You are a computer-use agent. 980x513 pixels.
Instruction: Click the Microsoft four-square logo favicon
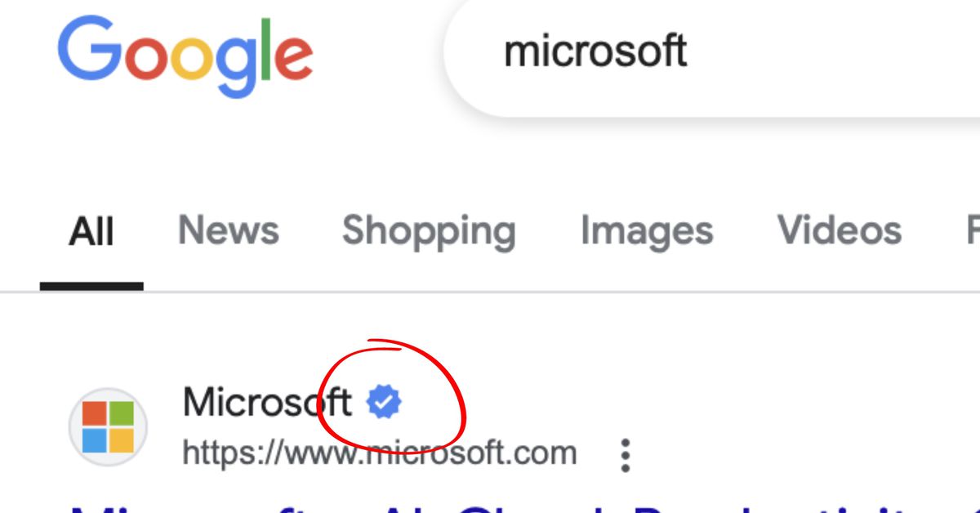click(x=108, y=426)
